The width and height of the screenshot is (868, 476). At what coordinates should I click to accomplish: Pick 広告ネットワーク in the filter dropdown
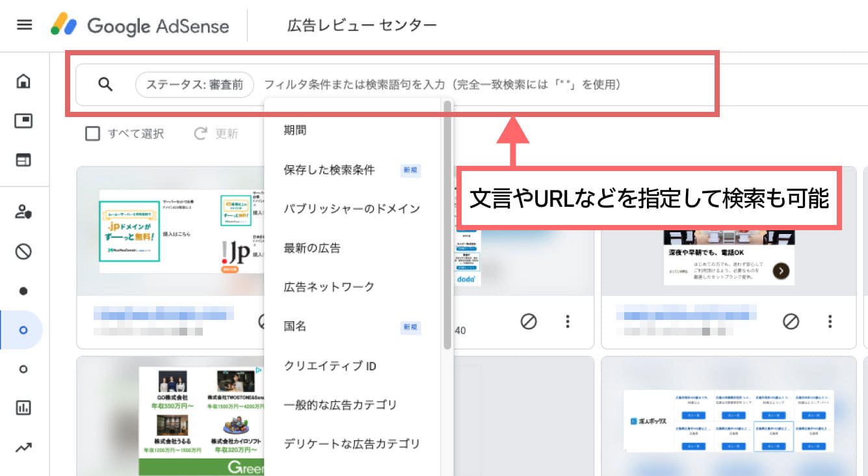click(329, 287)
